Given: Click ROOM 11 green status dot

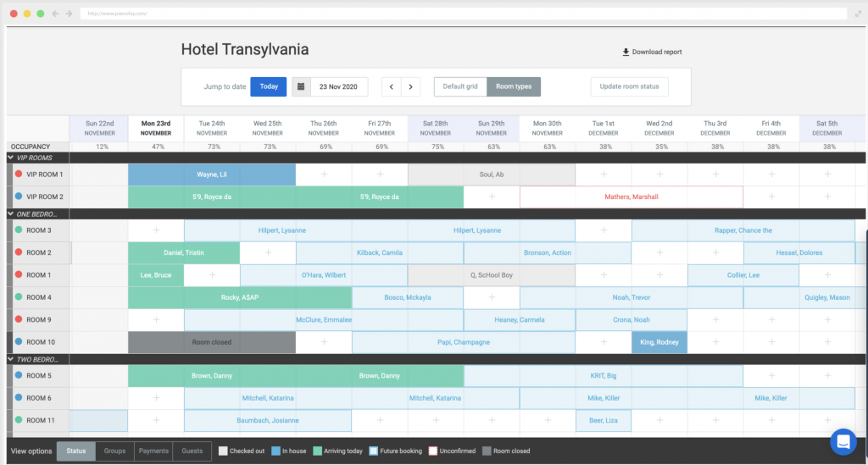Looking at the screenshot, I should coord(19,419).
